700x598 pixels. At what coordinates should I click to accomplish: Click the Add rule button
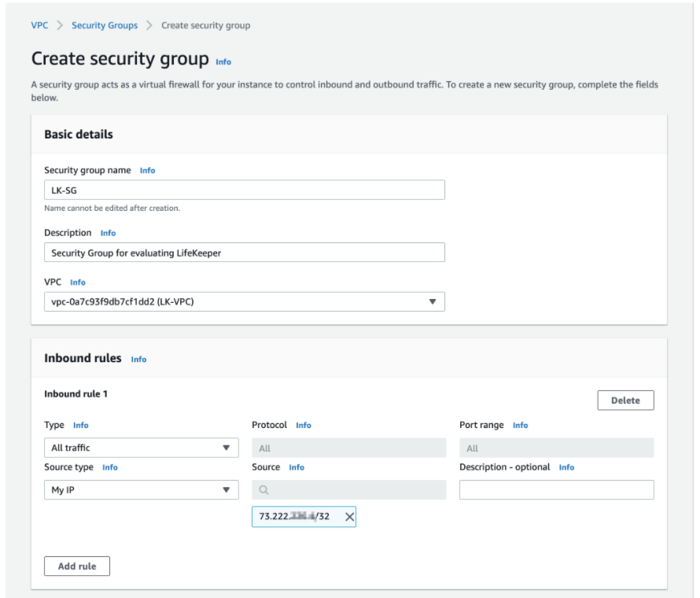77,567
